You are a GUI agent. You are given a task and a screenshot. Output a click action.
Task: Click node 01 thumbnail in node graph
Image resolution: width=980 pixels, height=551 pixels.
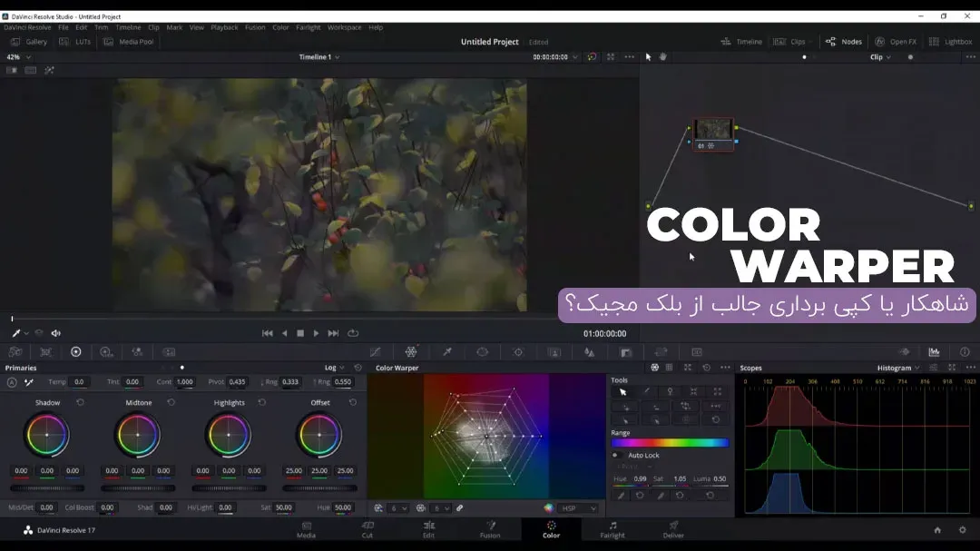click(x=713, y=130)
